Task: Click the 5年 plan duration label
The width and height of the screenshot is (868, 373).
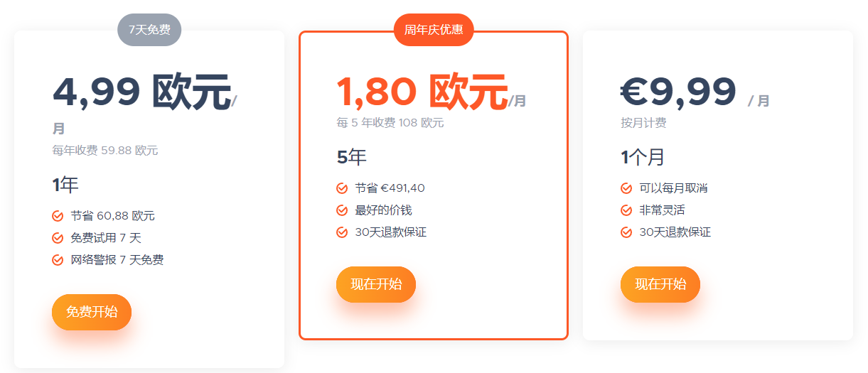Action: 352,157
